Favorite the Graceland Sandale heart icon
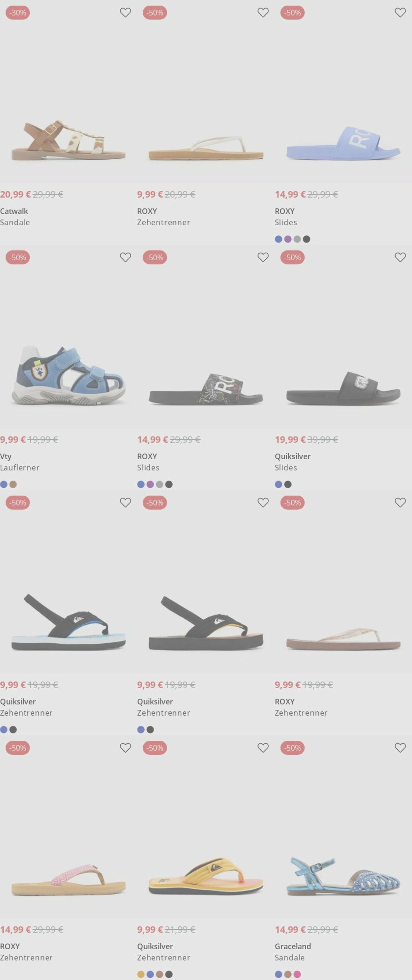Image resolution: width=412 pixels, height=980 pixels. (400, 748)
